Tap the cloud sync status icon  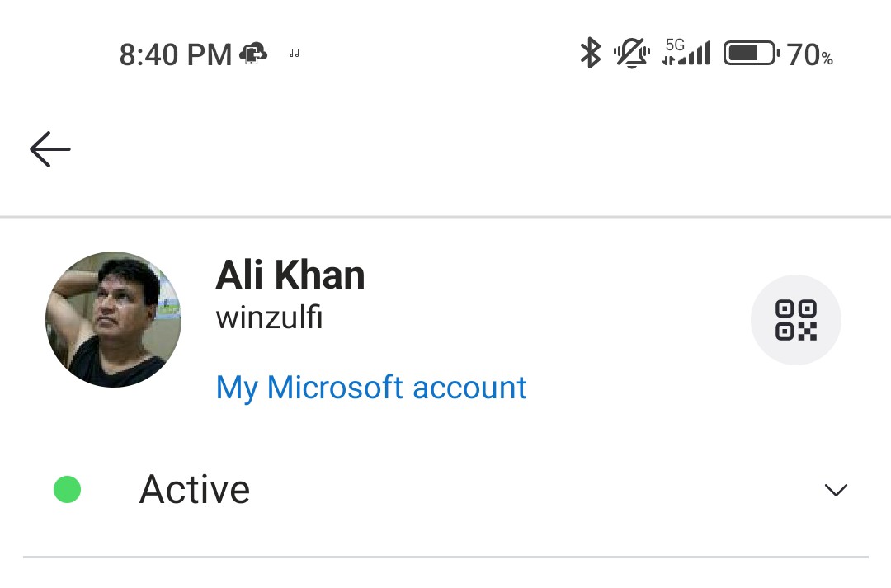pos(253,54)
